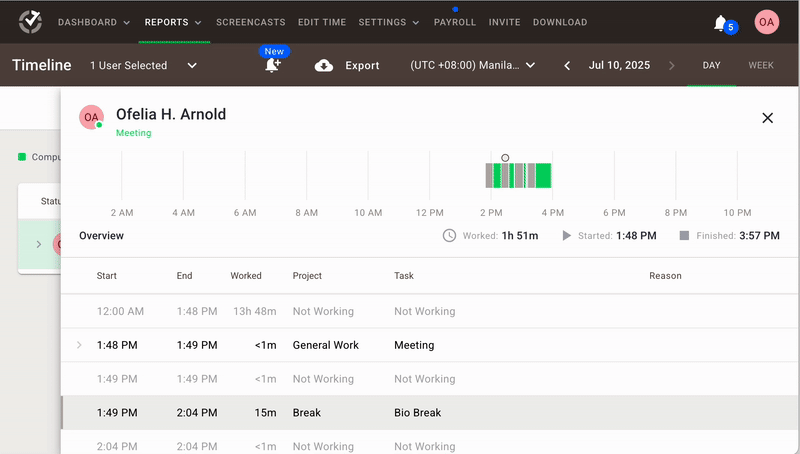Open Edit Time in the top menu
Screen dimensions: 800x454
point(322,22)
